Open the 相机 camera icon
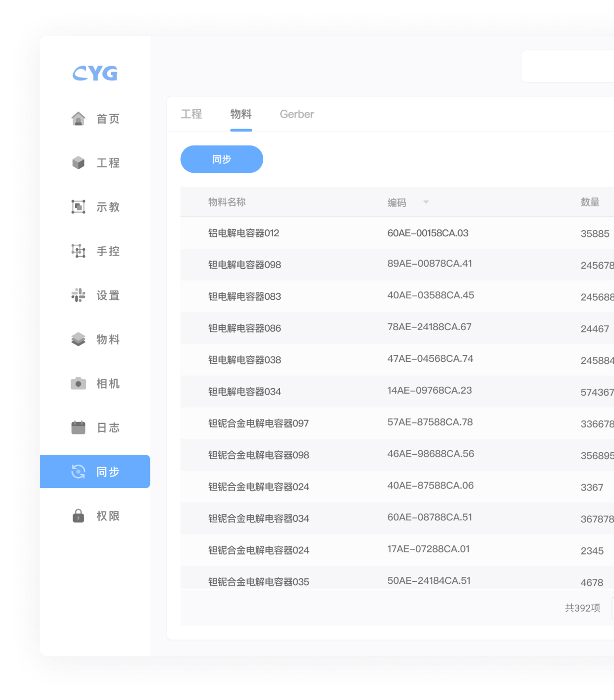Image resolution: width=614 pixels, height=700 pixels. [78, 383]
